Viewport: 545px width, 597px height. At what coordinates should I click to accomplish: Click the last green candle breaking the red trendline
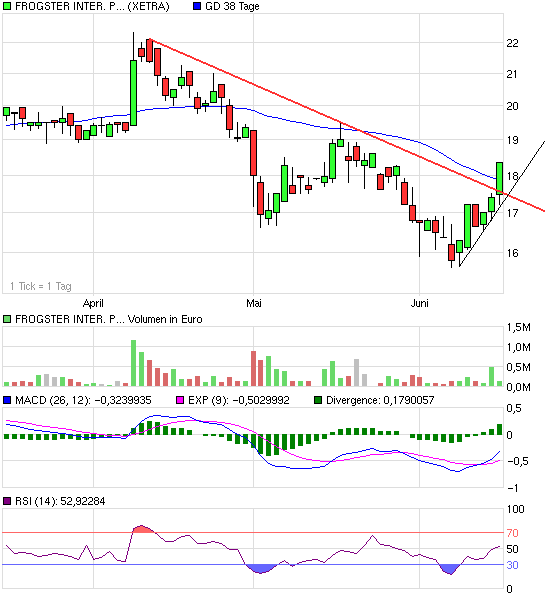pos(499,178)
